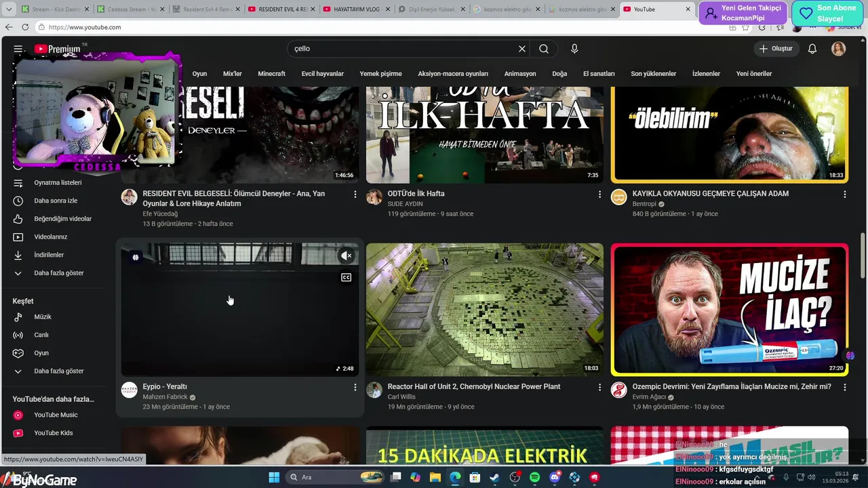Screen dimensions: 868x488
Task: Open YouTube Kids from sidebar
Action: (54, 433)
